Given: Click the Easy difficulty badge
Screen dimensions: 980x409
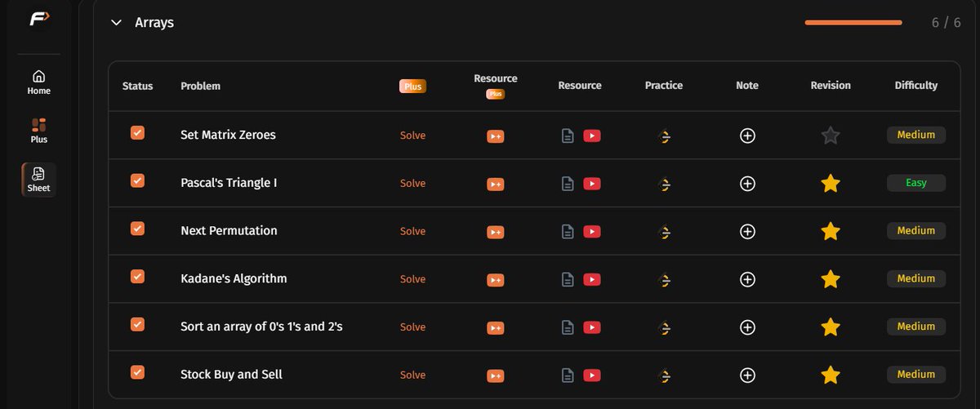Looking at the screenshot, I should (x=916, y=183).
